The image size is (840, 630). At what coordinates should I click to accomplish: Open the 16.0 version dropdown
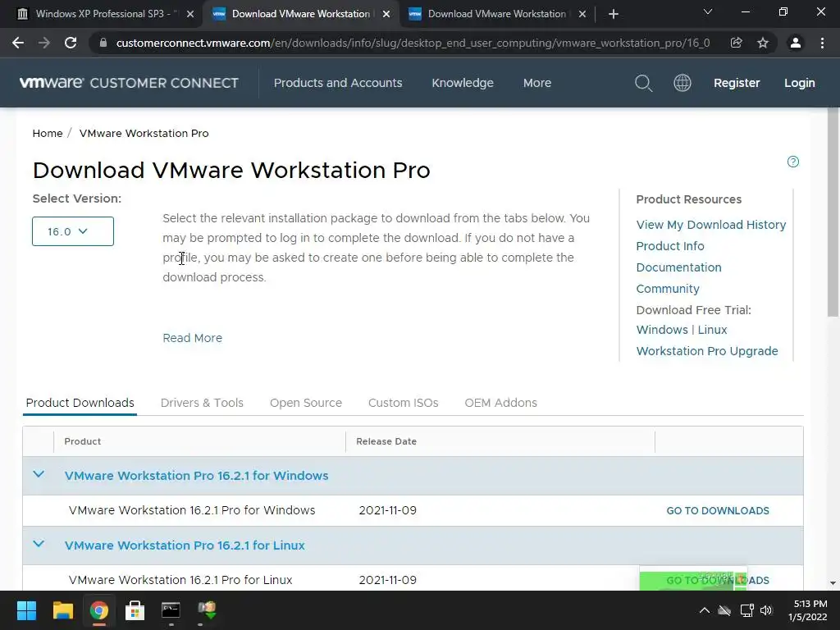73,231
